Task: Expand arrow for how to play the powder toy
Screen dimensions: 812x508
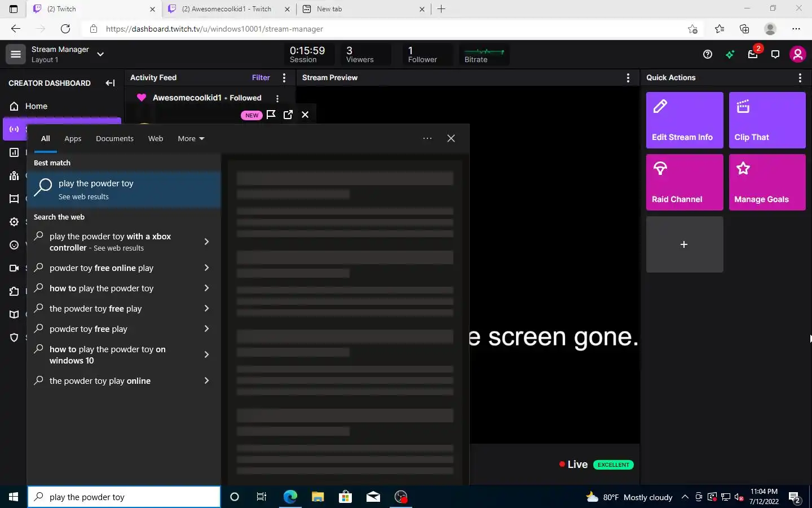Action: tap(206, 288)
